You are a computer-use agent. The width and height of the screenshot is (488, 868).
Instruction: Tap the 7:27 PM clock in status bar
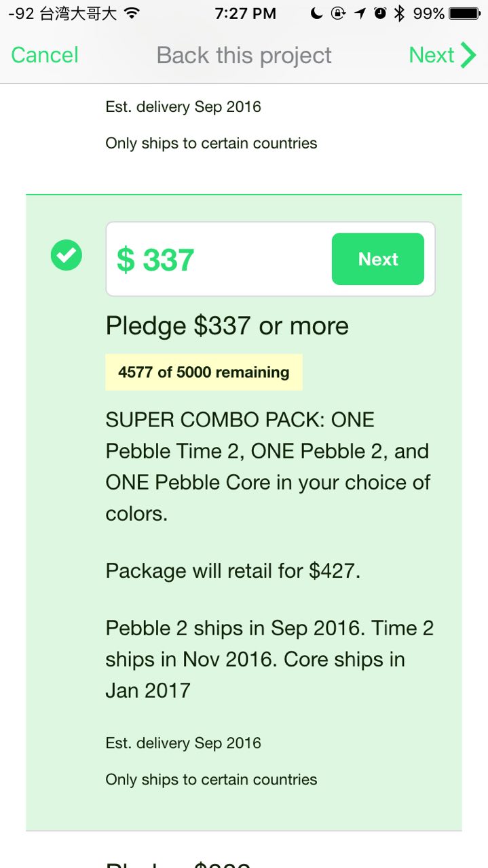click(x=245, y=14)
